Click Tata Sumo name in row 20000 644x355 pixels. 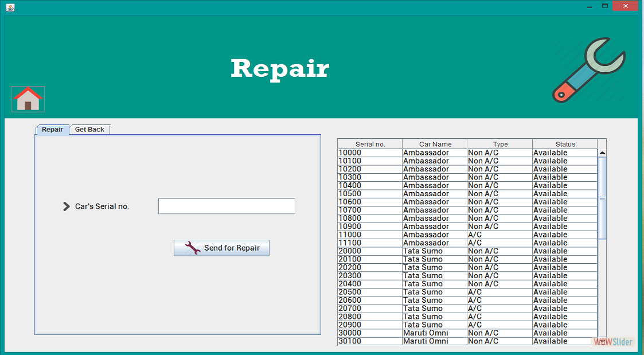435,251
